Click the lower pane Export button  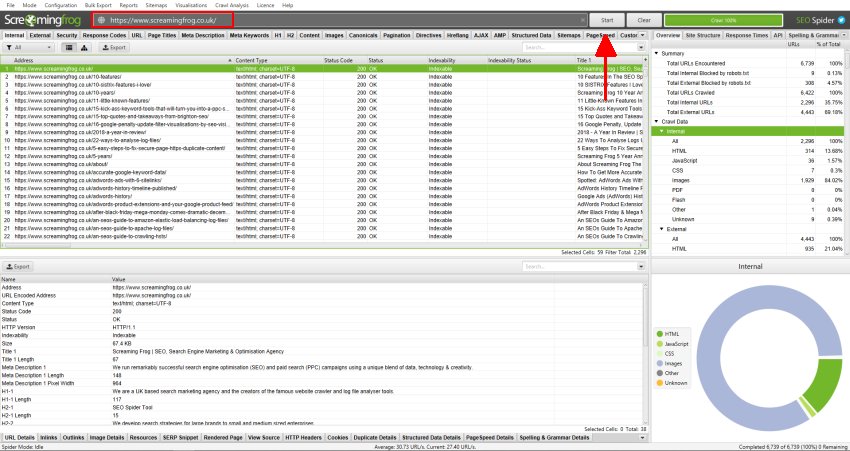[x=18, y=267]
